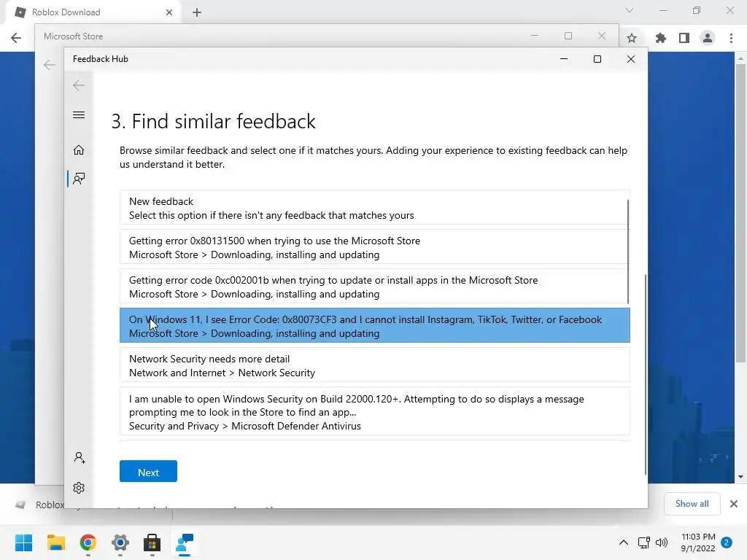This screenshot has width=747, height=560.
Task: Select feedback about error code 0xc002001b
Action: [374, 287]
